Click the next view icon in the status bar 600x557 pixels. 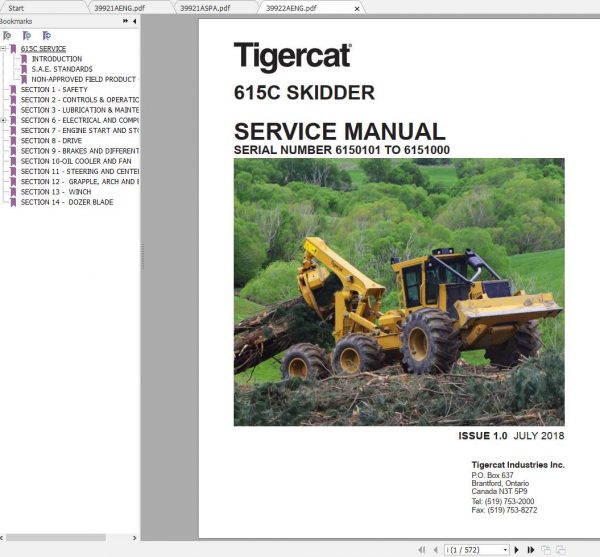coord(561,550)
